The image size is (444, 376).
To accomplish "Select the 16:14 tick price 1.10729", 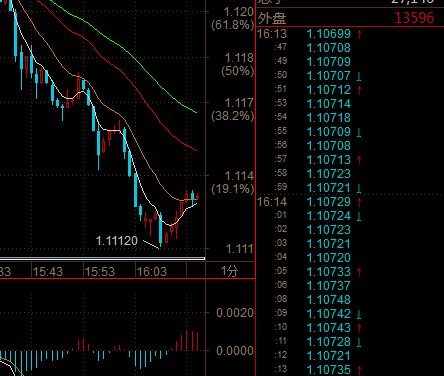I will [329, 202].
